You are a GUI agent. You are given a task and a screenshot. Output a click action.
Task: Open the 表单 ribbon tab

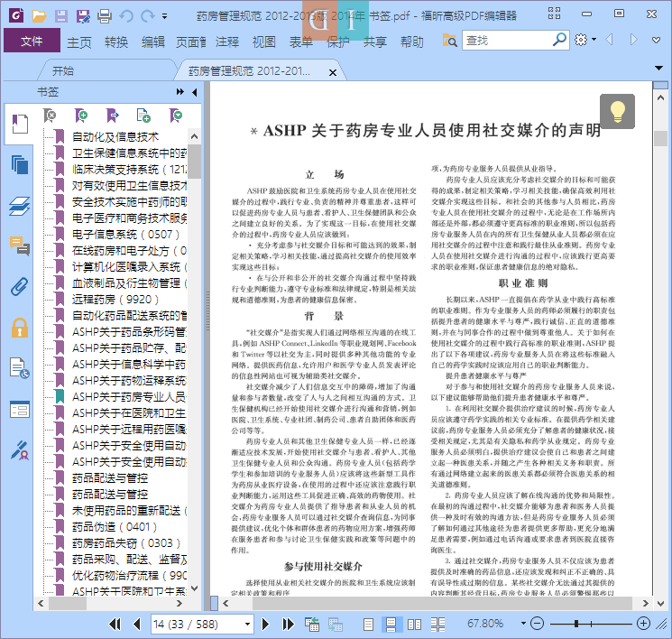301,42
